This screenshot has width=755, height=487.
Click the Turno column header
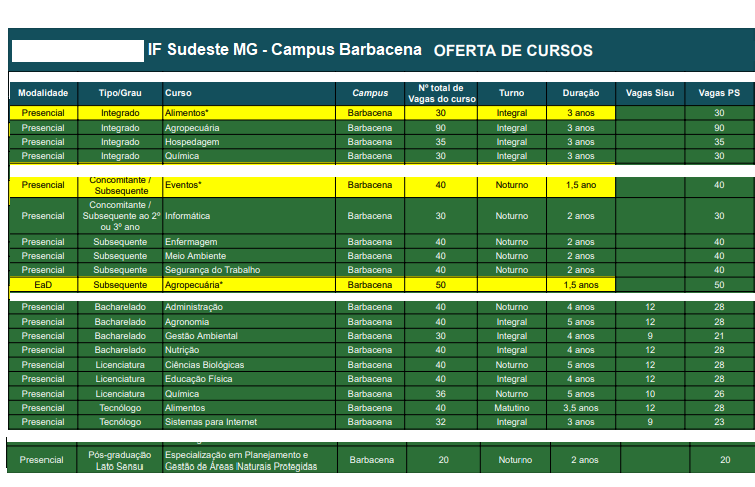pyautogui.click(x=511, y=93)
